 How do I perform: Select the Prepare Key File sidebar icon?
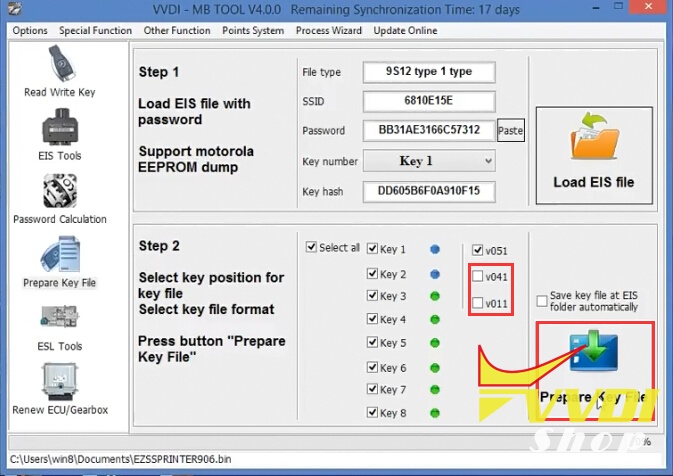click(x=60, y=254)
